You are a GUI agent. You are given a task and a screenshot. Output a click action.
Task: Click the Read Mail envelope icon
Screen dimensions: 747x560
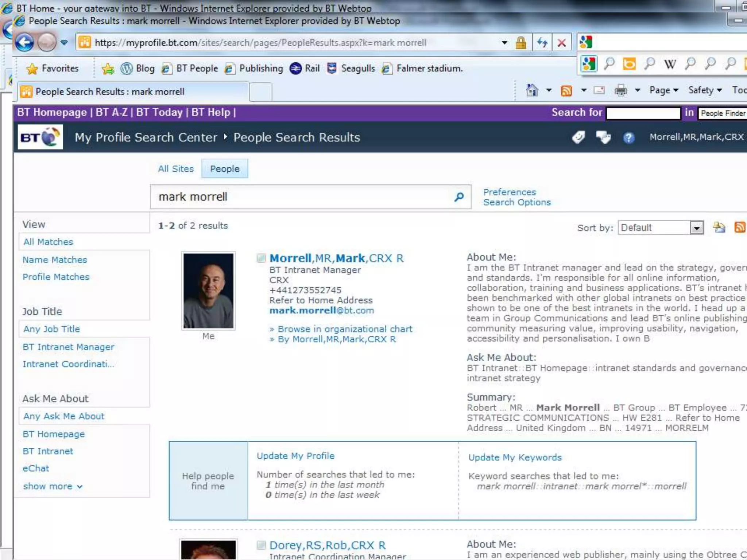click(599, 90)
